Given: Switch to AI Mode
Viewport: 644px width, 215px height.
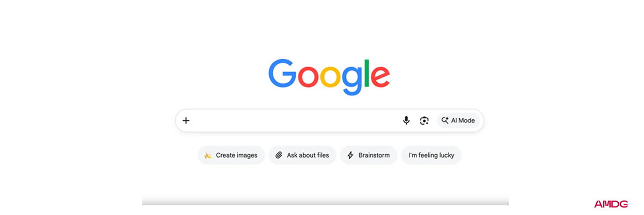Looking at the screenshot, I should tap(458, 120).
